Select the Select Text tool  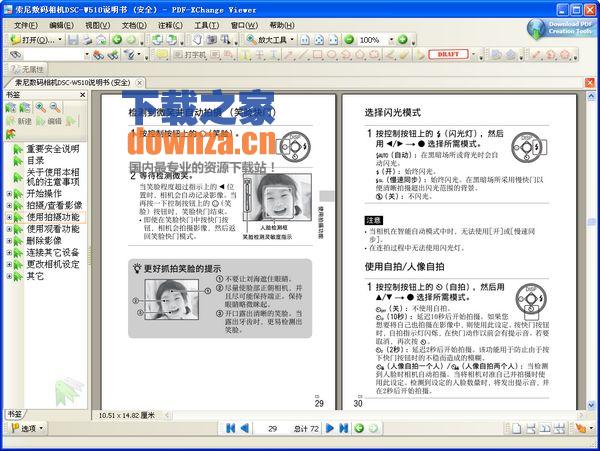[225, 40]
